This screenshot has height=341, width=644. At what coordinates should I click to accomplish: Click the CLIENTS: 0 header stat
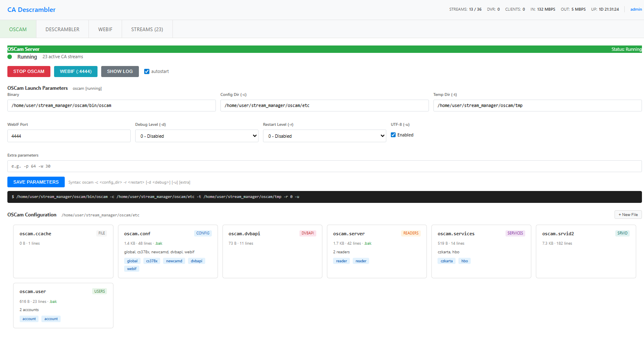[x=515, y=9]
